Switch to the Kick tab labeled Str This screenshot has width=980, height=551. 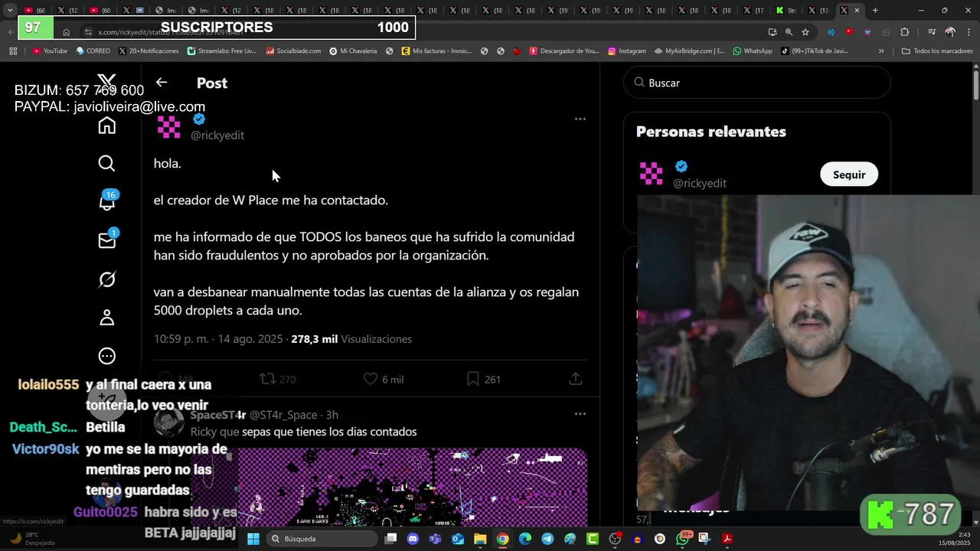point(787,10)
